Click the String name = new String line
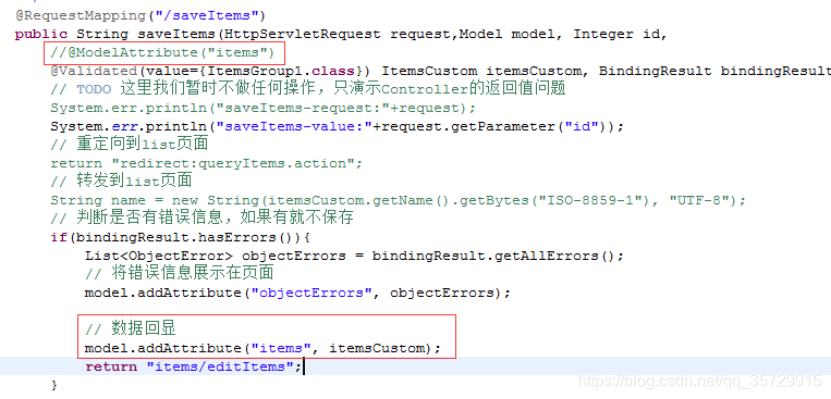 click(x=398, y=200)
